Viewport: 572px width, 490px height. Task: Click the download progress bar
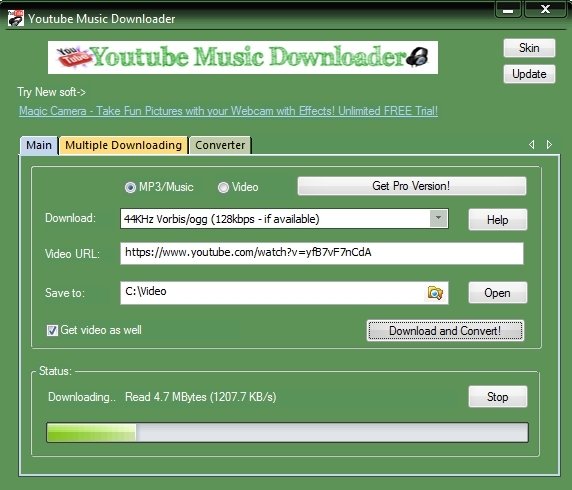(x=287, y=432)
